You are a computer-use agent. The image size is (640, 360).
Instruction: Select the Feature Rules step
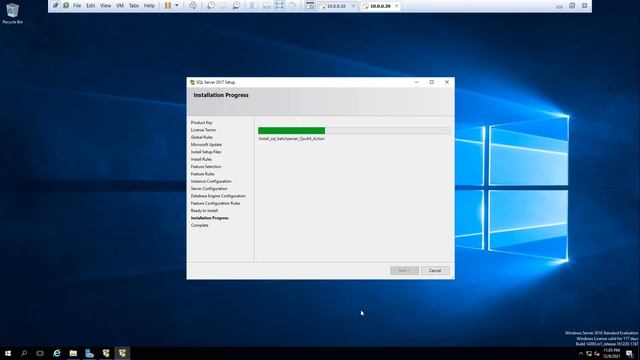click(x=202, y=174)
